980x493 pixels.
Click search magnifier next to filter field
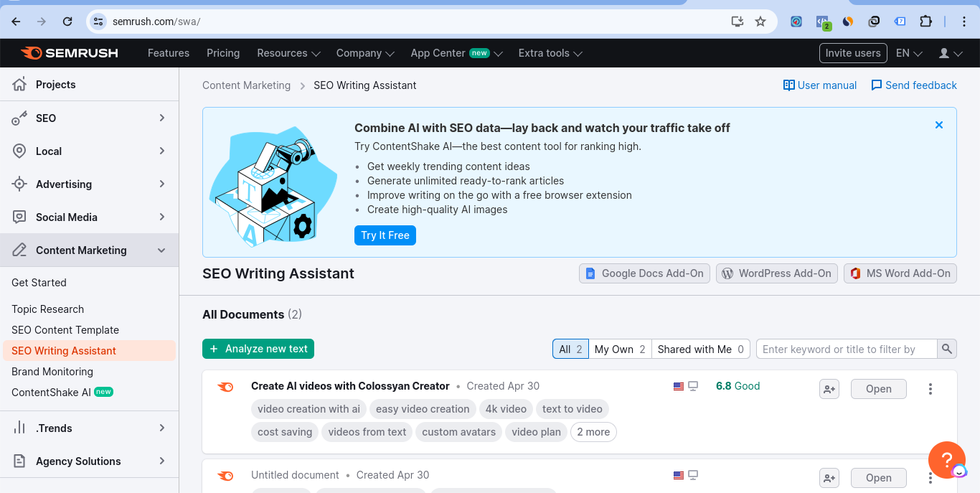[947, 349]
